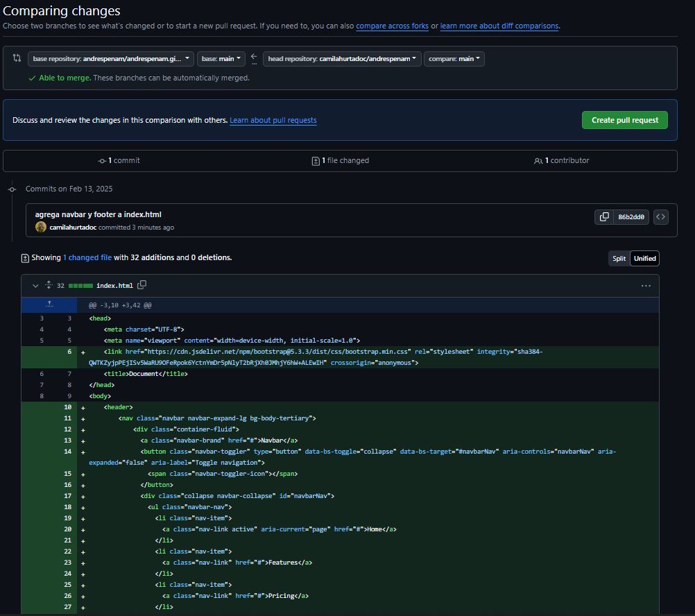695x616 pixels.
Task: Click the Create pull request button
Action: [x=624, y=119]
